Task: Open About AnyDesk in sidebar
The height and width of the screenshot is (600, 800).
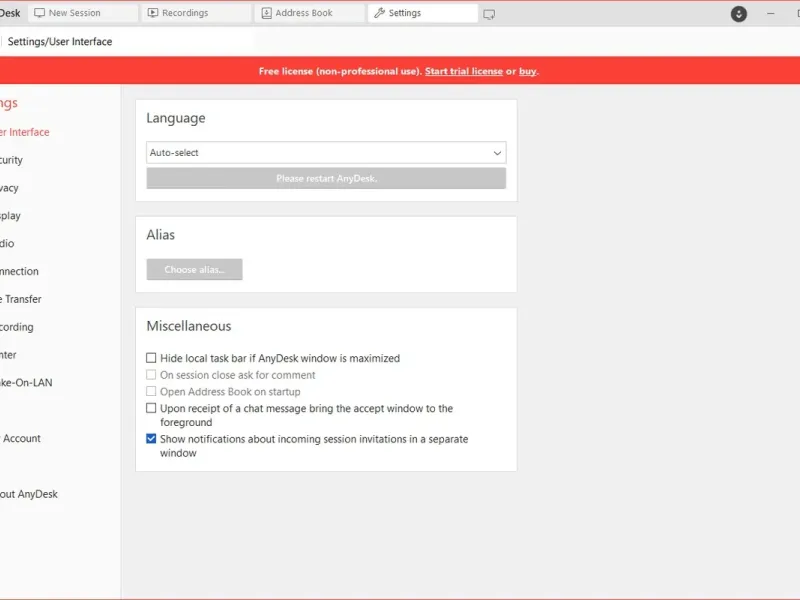Action: point(29,494)
